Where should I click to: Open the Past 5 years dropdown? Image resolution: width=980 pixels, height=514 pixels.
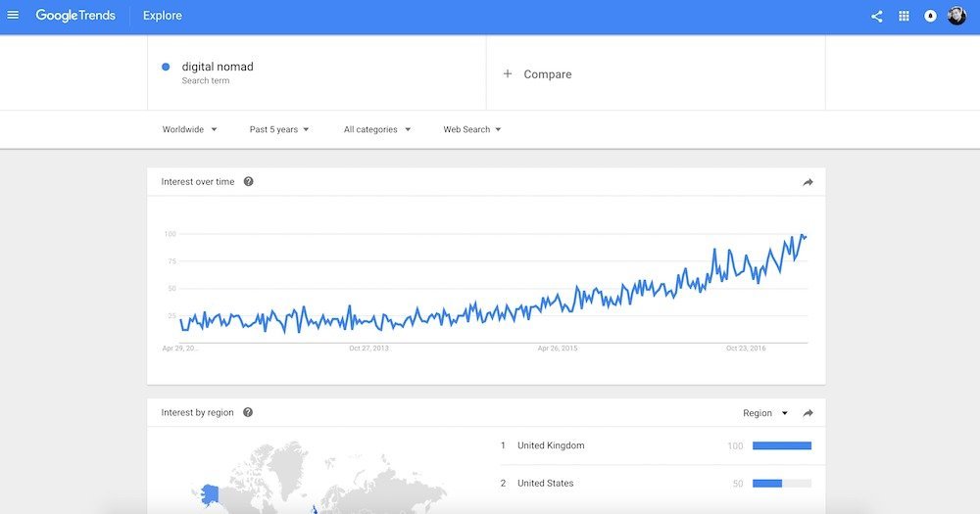point(279,129)
